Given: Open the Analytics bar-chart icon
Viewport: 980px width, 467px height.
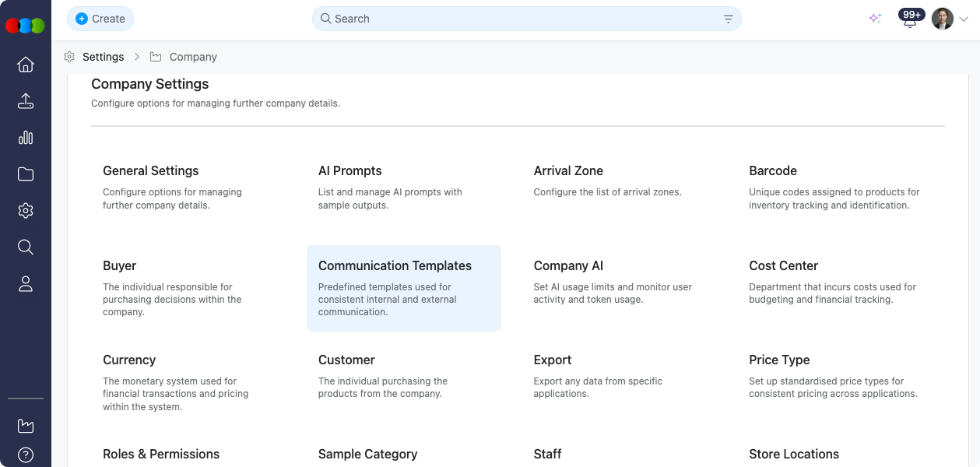Looking at the screenshot, I should point(25,138).
